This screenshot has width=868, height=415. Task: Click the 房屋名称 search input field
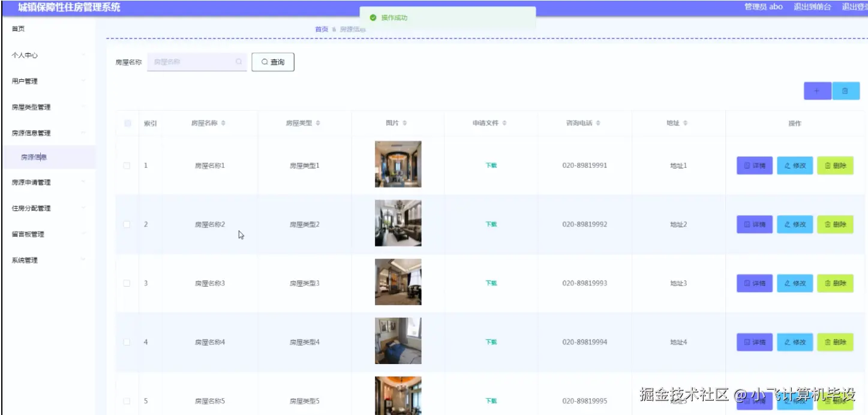pyautogui.click(x=197, y=62)
